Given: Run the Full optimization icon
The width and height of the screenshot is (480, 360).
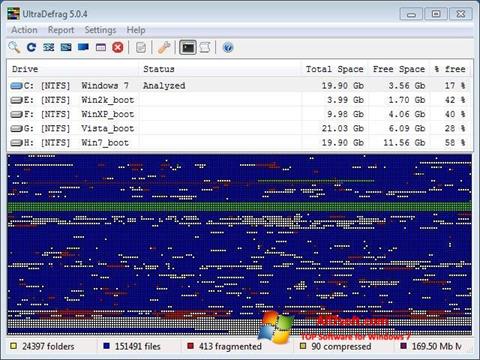Looking at the screenshot, I should point(83,47).
